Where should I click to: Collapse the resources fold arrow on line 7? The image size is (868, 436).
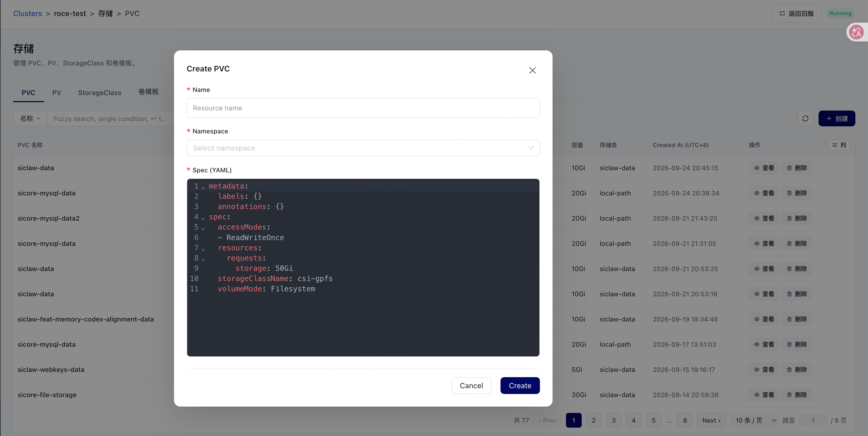click(203, 249)
